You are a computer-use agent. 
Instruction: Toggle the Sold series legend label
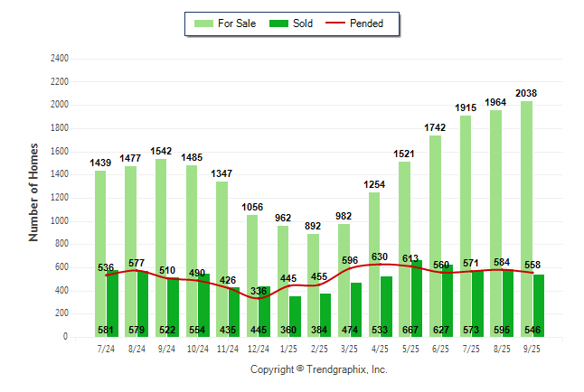point(303,23)
